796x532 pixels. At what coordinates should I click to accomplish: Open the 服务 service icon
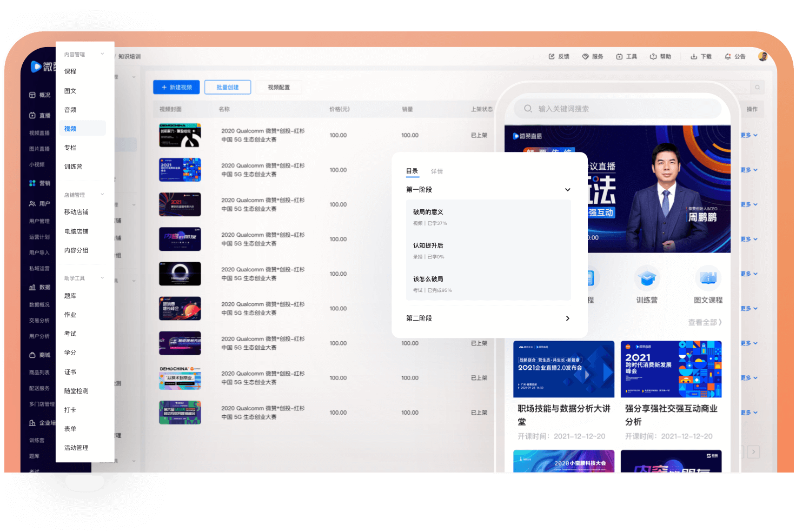[585, 57]
